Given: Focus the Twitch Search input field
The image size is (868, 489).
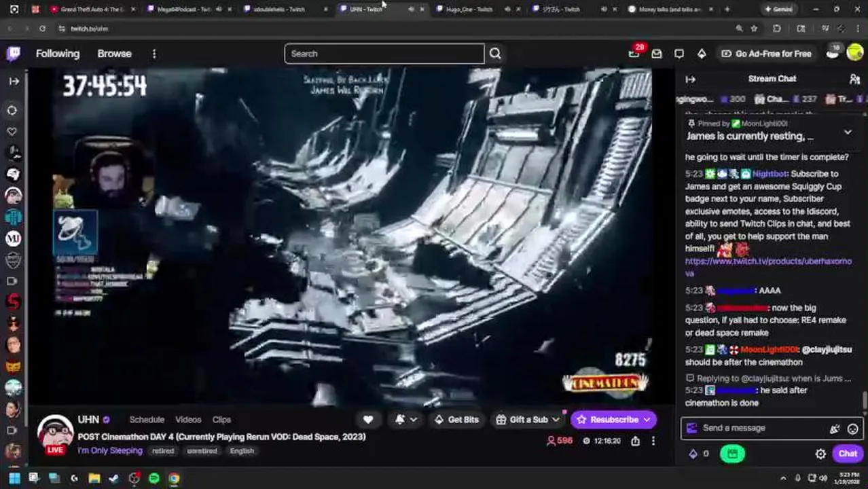Looking at the screenshot, I should pos(384,54).
